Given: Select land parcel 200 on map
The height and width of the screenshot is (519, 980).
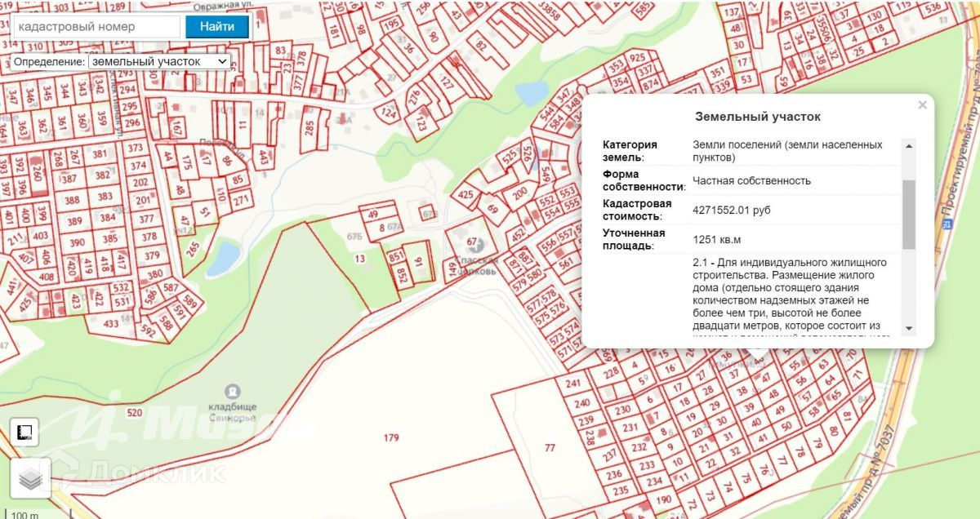Looking at the screenshot, I should 519,193.
